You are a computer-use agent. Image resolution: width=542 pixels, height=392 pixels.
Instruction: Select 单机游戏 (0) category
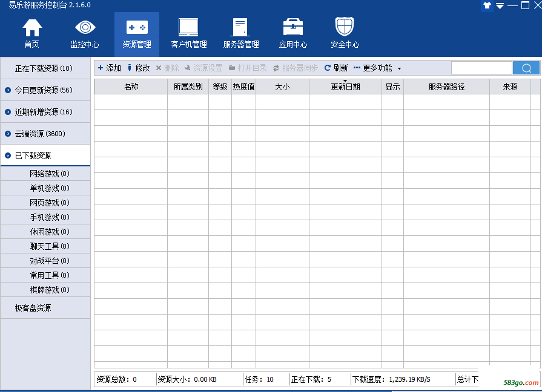[x=45, y=188]
